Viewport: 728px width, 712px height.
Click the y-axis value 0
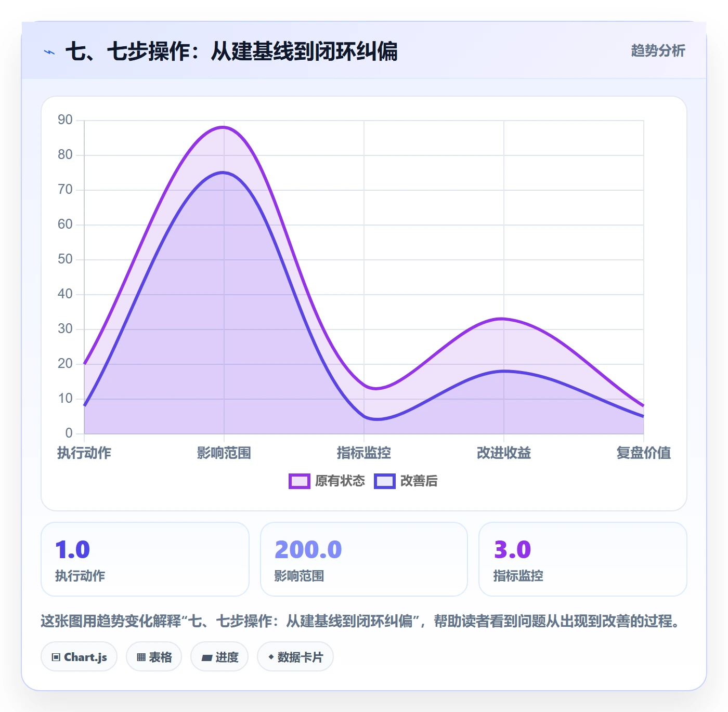pos(69,433)
